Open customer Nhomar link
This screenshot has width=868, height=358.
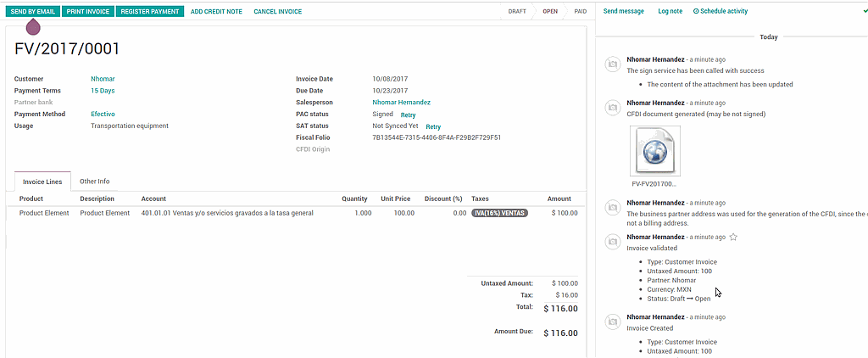coord(103,79)
